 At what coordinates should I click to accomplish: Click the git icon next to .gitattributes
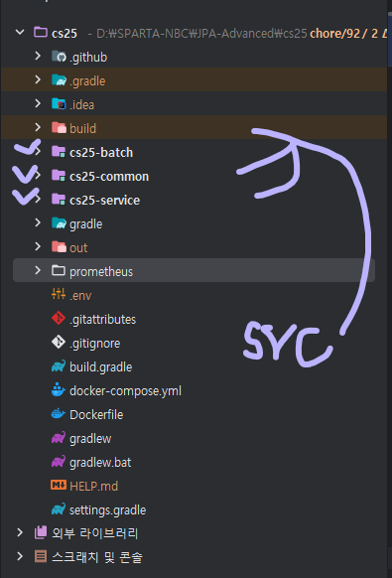click(59, 319)
